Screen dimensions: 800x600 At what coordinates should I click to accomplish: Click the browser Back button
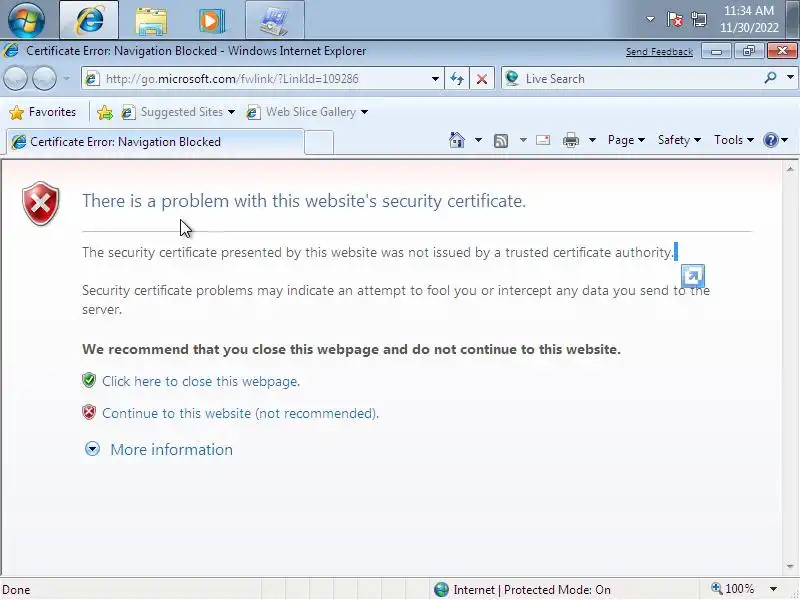coord(15,79)
